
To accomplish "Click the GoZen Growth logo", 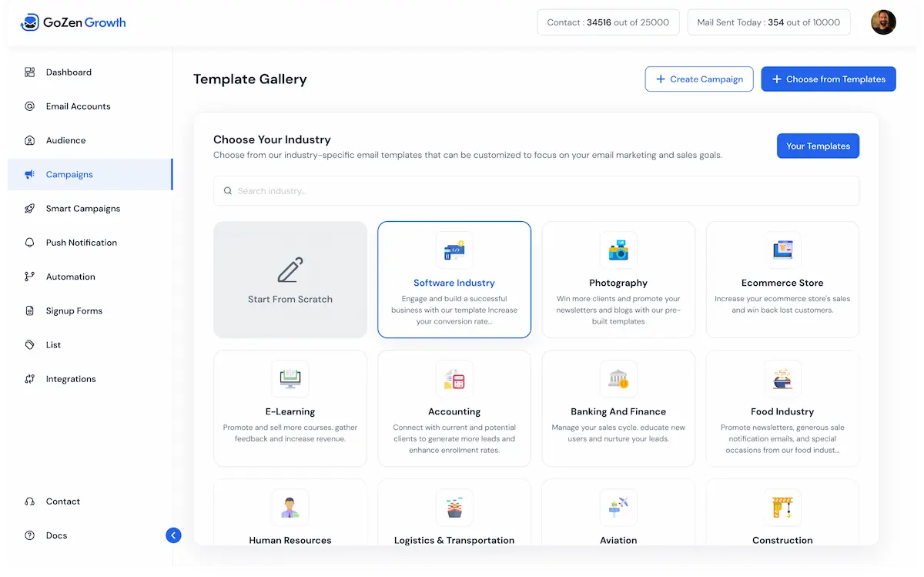I will coord(73,22).
